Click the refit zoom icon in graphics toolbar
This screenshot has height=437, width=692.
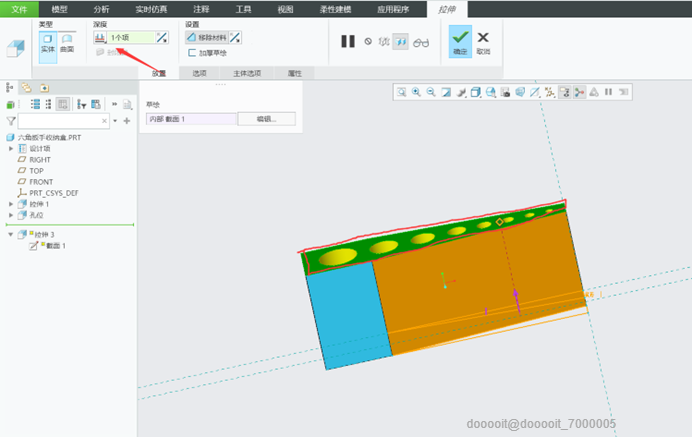coord(401,92)
